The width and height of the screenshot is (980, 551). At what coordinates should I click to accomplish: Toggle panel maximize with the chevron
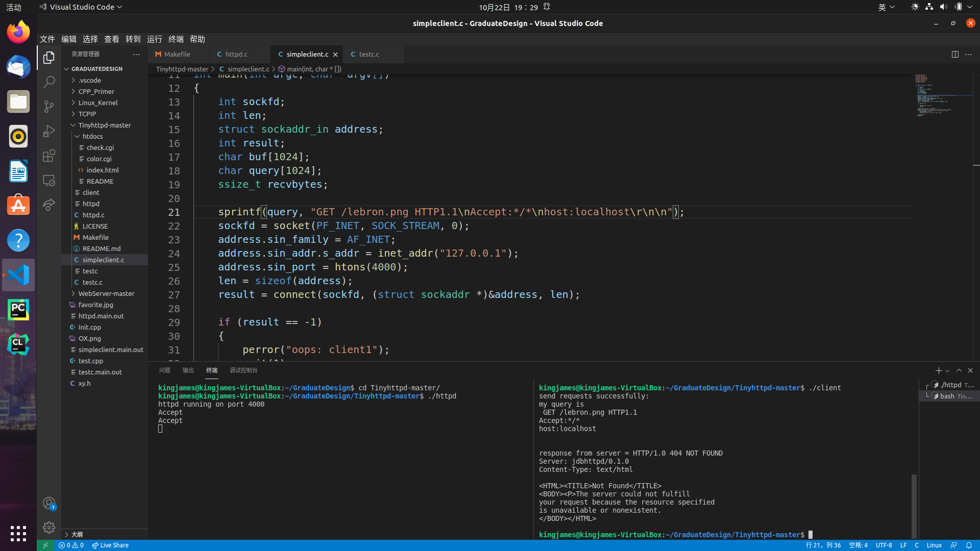coord(959,370)
